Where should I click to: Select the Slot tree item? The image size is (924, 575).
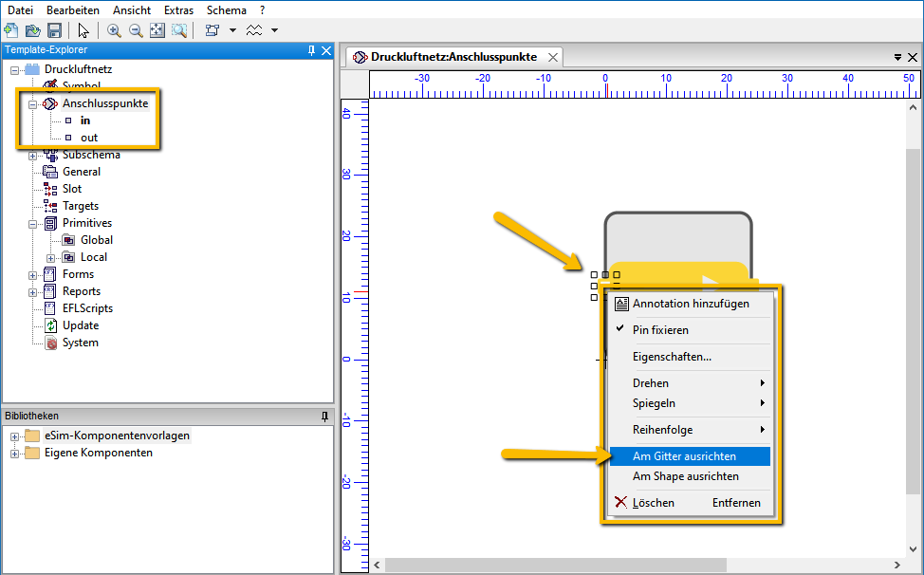click(72, 189)
